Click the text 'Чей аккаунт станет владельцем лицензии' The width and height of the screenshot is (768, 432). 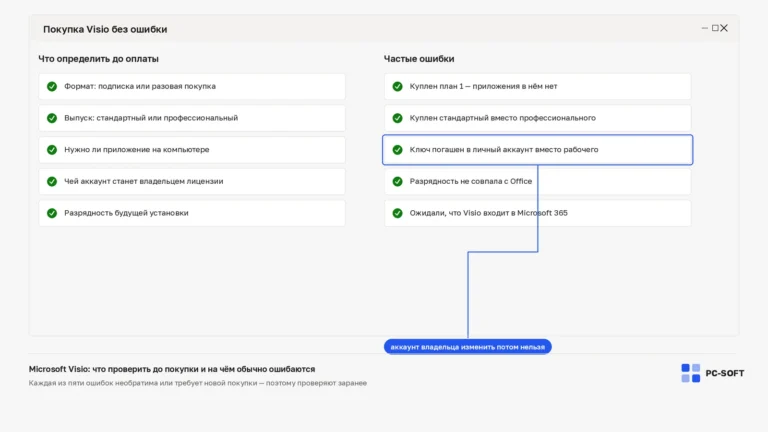coord(144,181)
